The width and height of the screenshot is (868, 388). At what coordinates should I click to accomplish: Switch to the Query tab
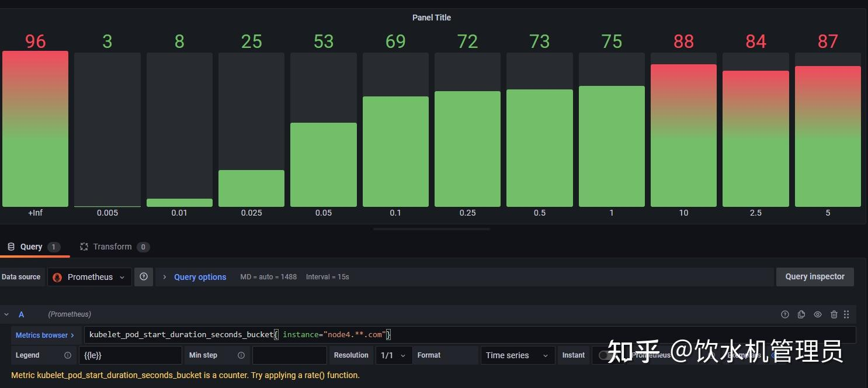[34, 247]
